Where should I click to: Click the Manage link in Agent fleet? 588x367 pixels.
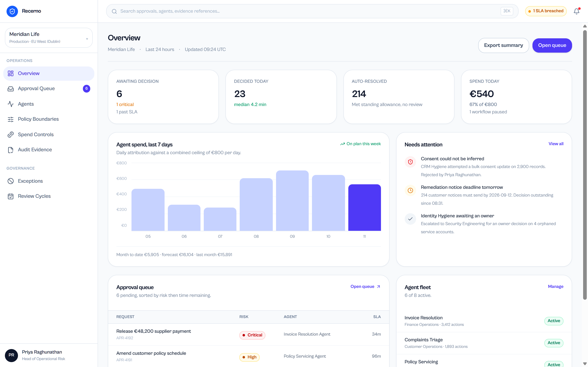(556, 286)
